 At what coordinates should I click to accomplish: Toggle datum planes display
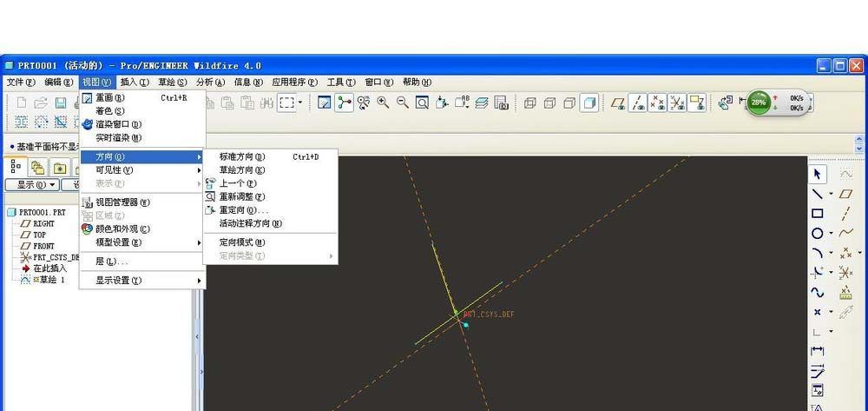[618, 103]
